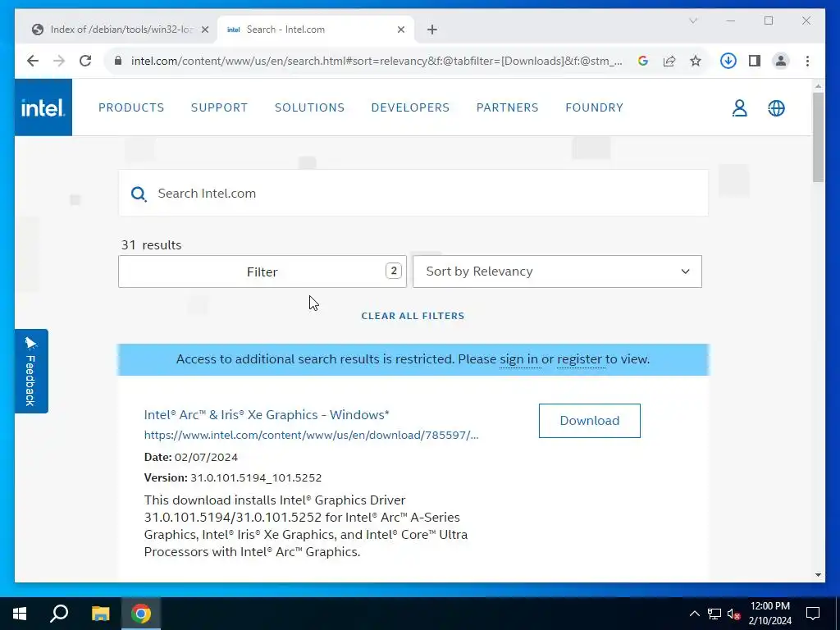This screenshot has height=630, width=840.
Task: Open the FOUNDRY menu
Action: pos(594,107)
